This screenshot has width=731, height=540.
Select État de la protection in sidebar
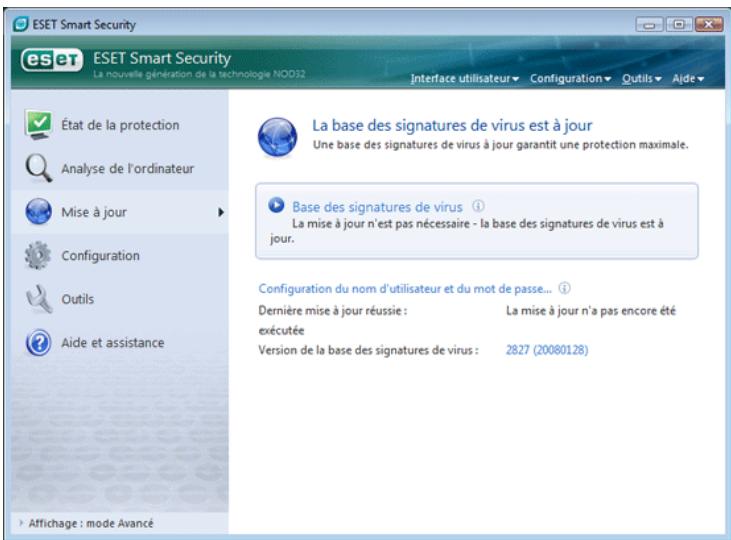click(x=120, y=125)
